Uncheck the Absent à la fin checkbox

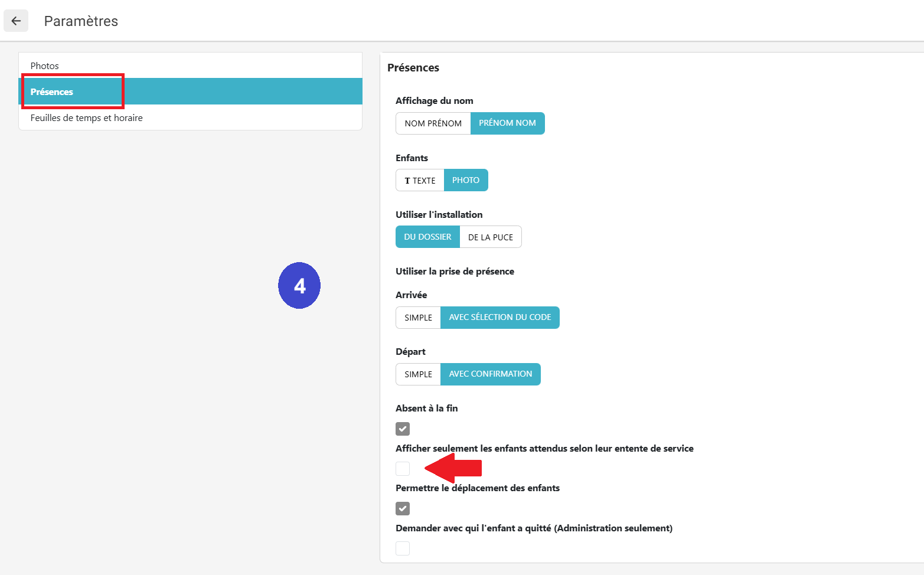403,429
